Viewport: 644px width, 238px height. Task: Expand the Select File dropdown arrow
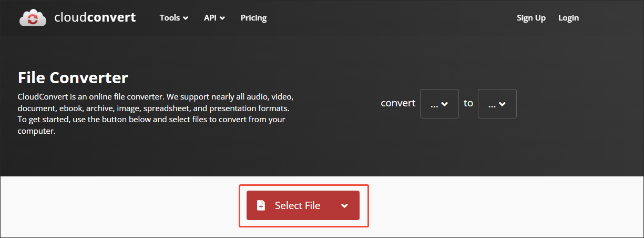tap(344, 205)
